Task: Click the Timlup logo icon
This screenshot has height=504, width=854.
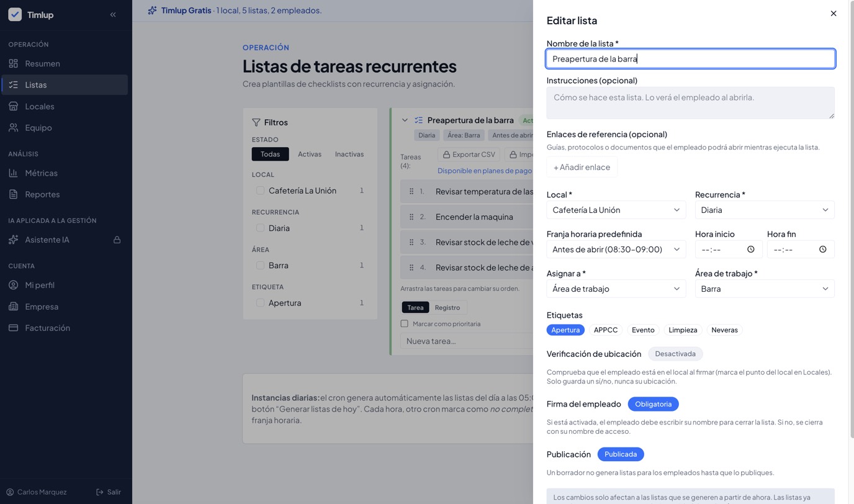Action: (15, 14)
